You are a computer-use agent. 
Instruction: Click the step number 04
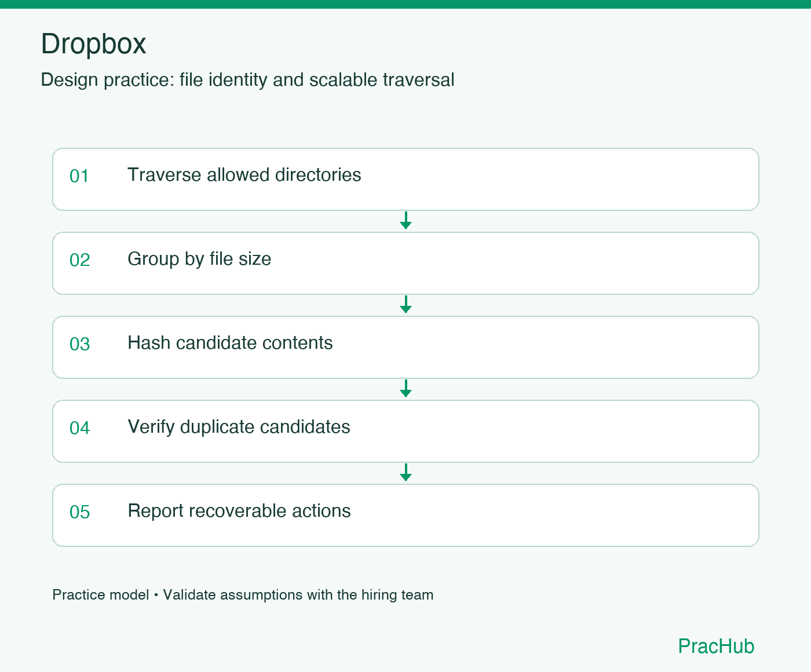click(79, 428)
